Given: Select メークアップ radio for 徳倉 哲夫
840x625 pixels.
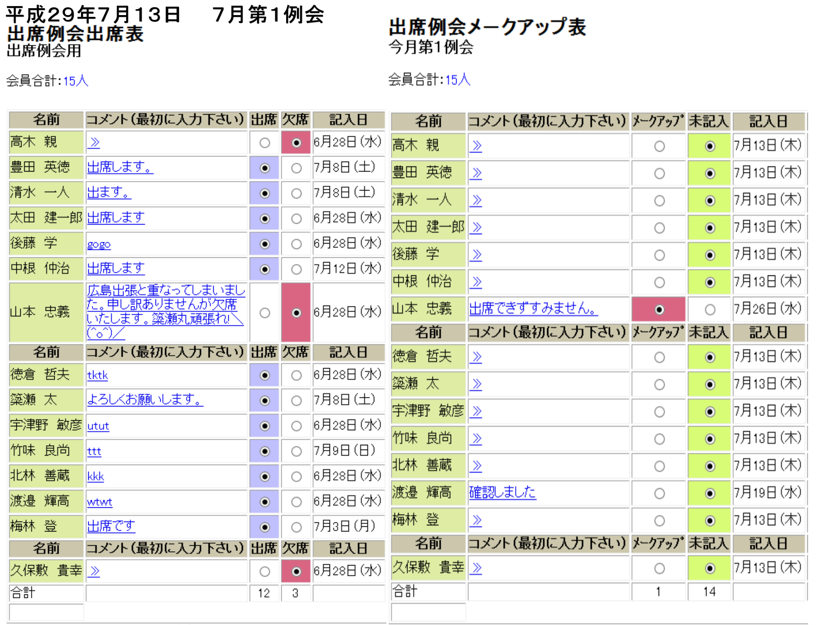Looking at the screenshot, I should pyautogui.click(x=659, y=357).
